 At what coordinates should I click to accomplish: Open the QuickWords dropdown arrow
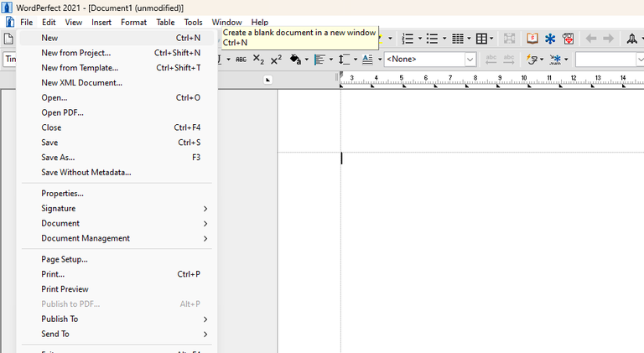(542, 60)
